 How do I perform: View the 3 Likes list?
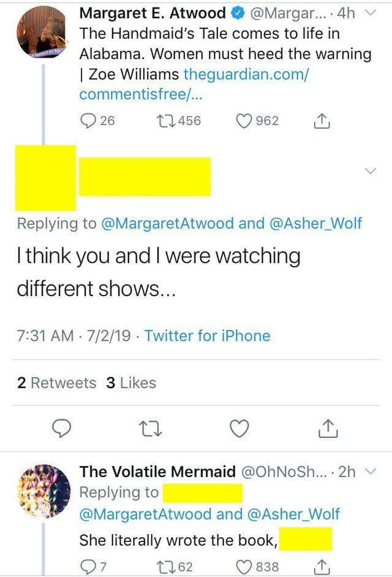[131, 383]
